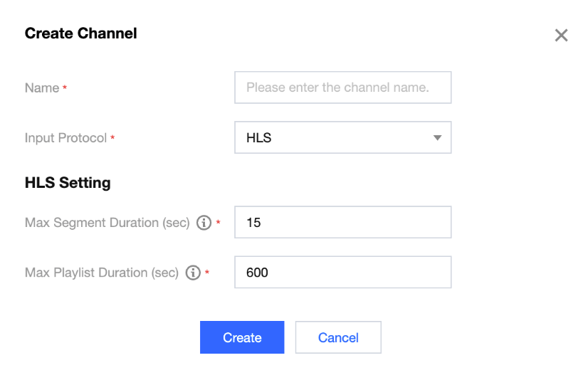Click the Max Segment Duration field showing 15
Screen dimensions: 588x380
point(342,223)
